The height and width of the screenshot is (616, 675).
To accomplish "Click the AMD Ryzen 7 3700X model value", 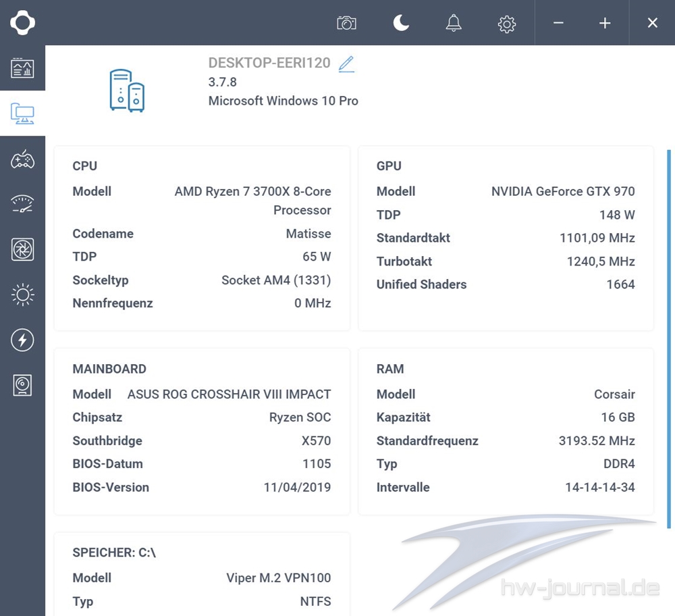I will pyautogui.click(x=252, y=201).
